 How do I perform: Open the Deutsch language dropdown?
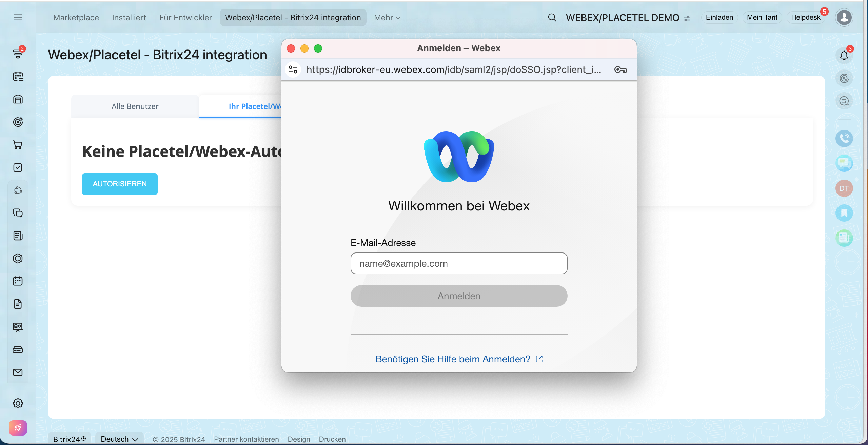pos(119,439)
